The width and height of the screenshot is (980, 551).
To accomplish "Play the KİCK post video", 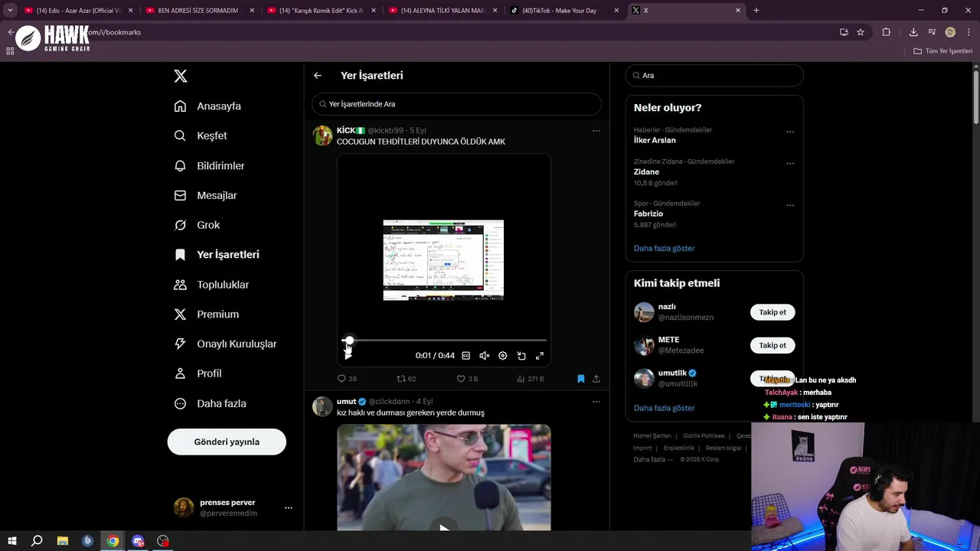I will tap(348, 355).
